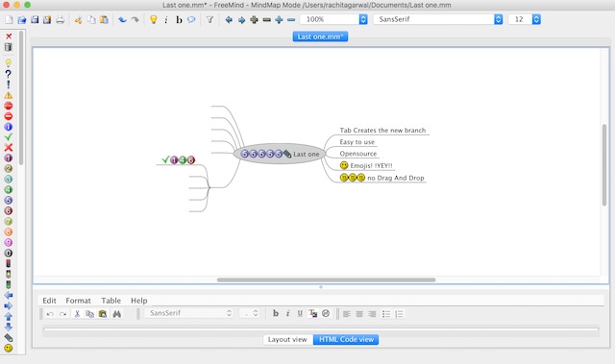The width and height of the screenshot is (615, 364).
Task: Click the Find binoculars icon in editor toolbar
Action: (117, 314)
